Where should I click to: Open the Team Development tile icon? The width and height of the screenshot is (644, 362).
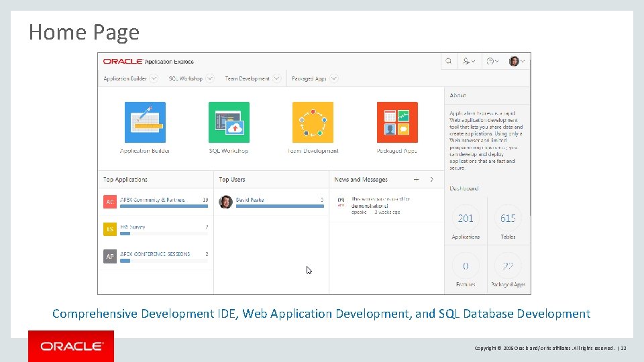(x=313, y=122)
